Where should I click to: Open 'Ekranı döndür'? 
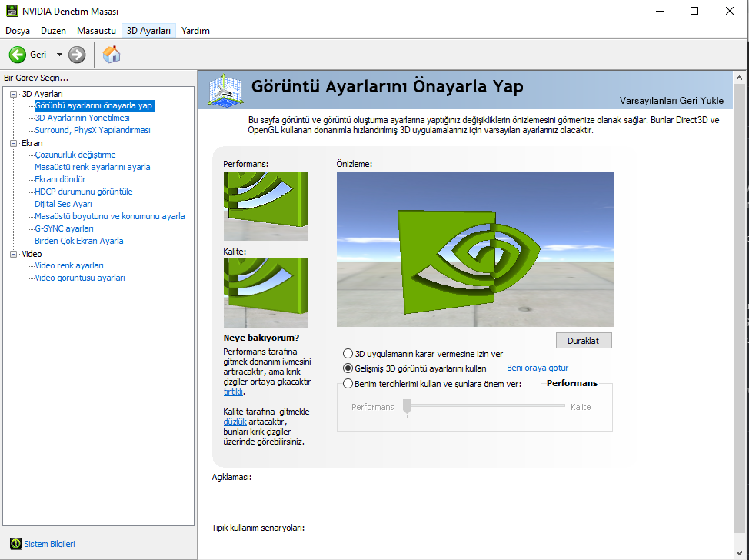[x=60, y=180]
